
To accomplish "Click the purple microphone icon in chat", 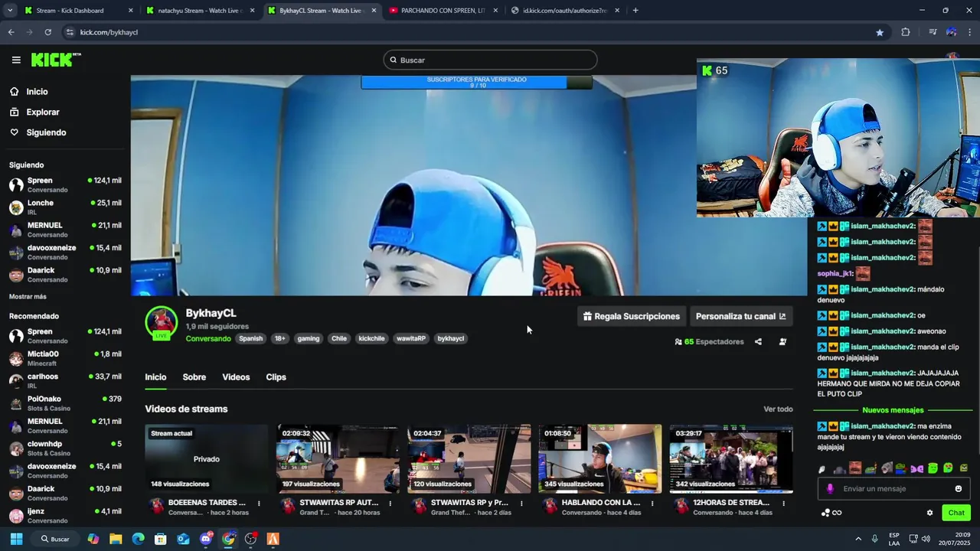I will (830, 489).
